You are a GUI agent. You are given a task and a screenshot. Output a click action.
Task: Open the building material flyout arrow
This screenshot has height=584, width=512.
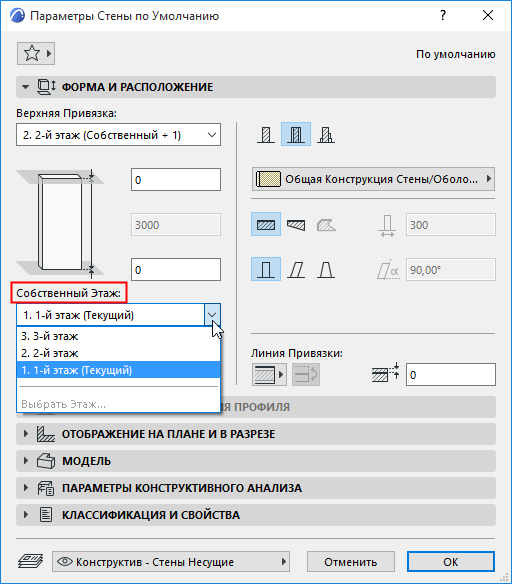(x=489, y=179)
